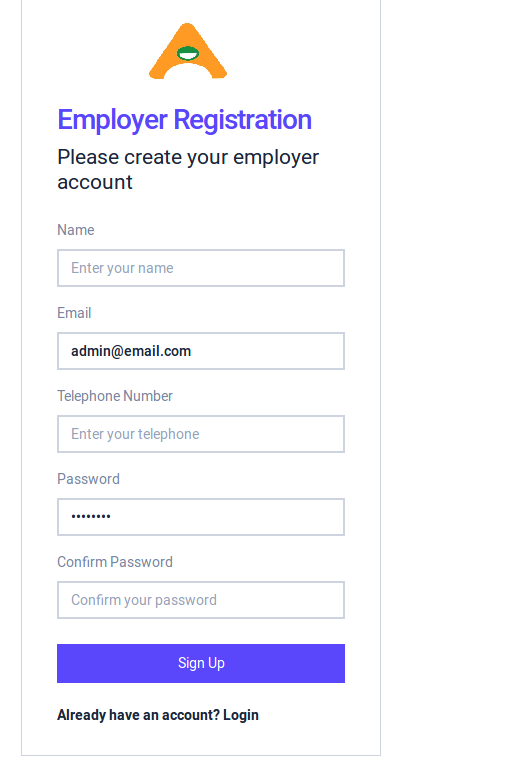Click the Employer Registration heading
The image size is (506, 760).
pos(184,120)
